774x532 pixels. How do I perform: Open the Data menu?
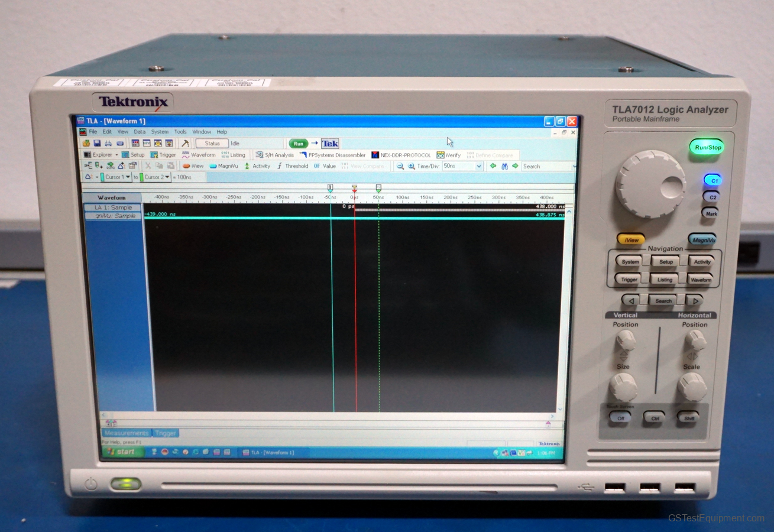pos(140,131)
